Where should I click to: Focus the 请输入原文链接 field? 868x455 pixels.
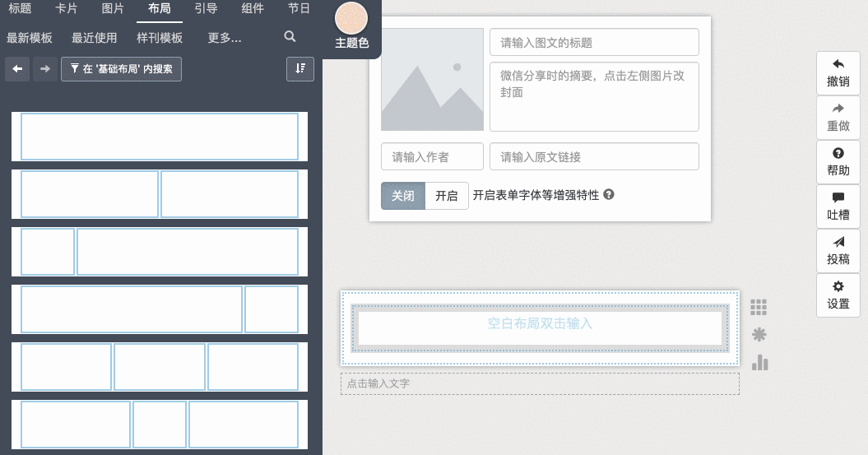594,156
